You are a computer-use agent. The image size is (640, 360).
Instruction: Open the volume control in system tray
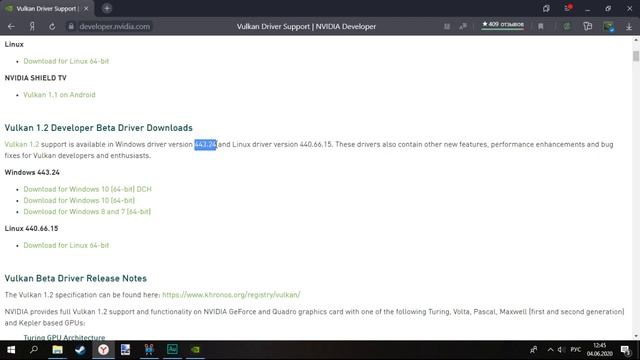coord(561,350)
